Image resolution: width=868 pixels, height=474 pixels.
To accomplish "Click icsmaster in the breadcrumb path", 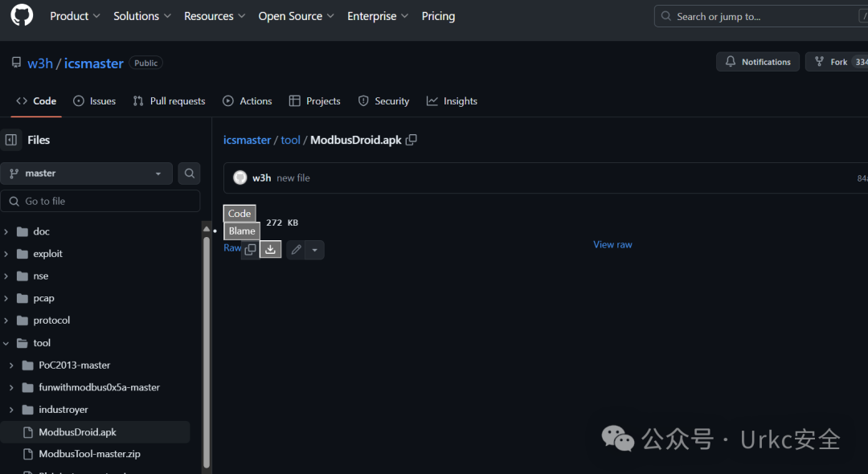I will 247,140.
